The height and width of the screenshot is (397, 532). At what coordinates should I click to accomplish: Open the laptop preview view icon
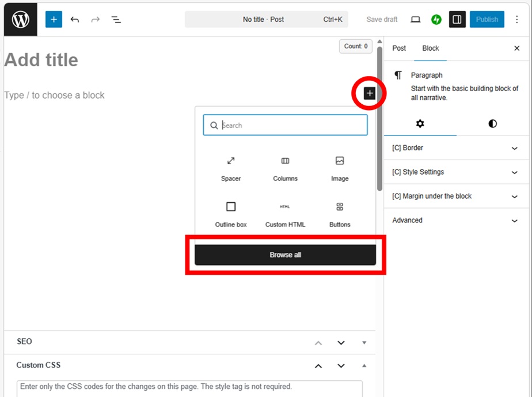coord(415,20)
